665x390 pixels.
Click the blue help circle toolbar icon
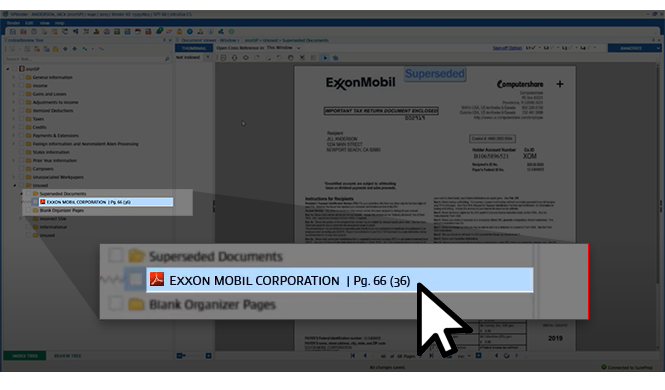tap(190, 32)
